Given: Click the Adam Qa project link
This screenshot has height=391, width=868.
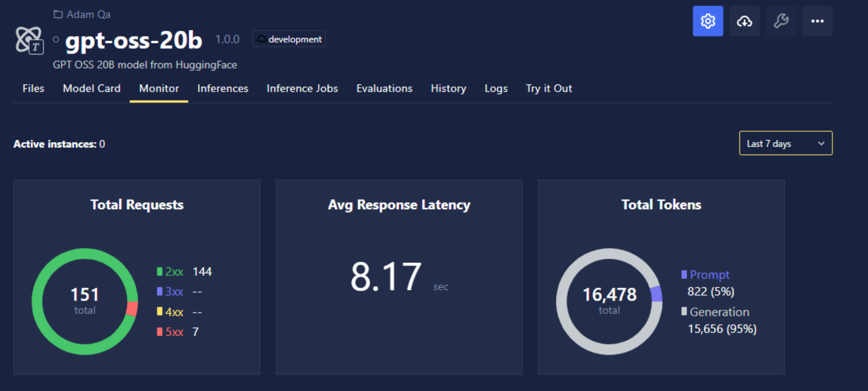Looking at the screenshot, I should 88,14.
